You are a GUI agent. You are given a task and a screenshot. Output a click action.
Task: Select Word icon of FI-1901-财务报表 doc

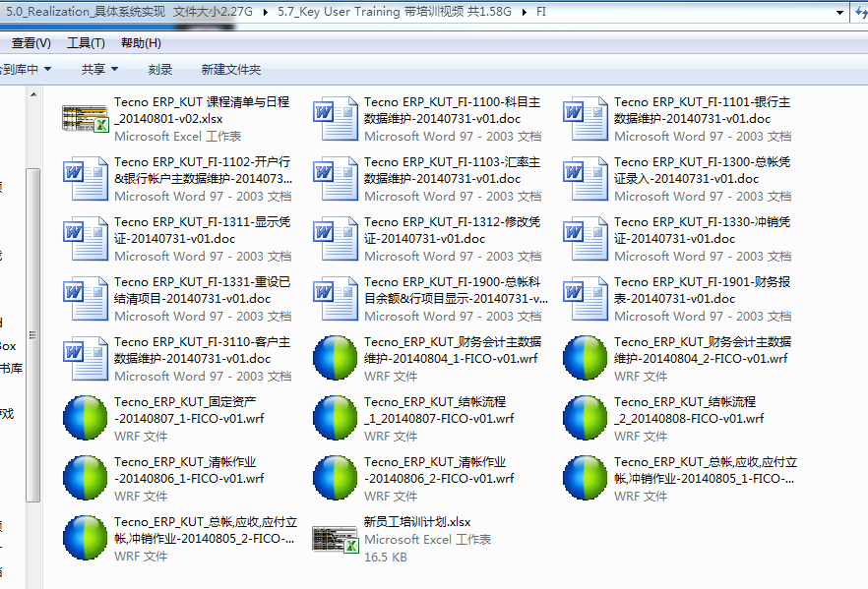(x=586, y=299)
